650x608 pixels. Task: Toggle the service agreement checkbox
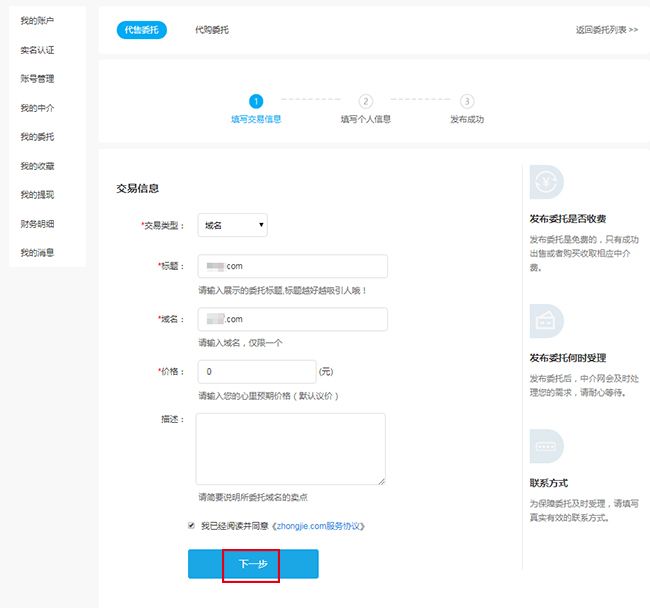tap(191, 525)
